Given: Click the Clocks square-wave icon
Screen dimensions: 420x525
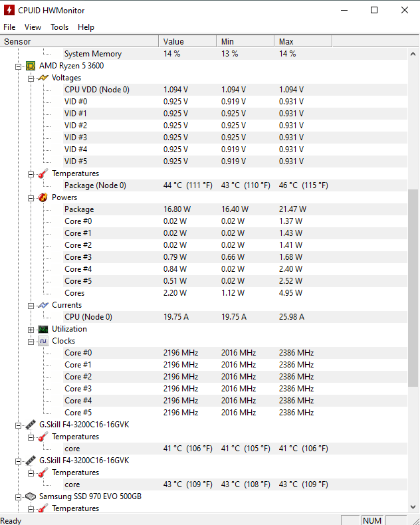Looking at the screenshot, I should [x=43, y=341].
